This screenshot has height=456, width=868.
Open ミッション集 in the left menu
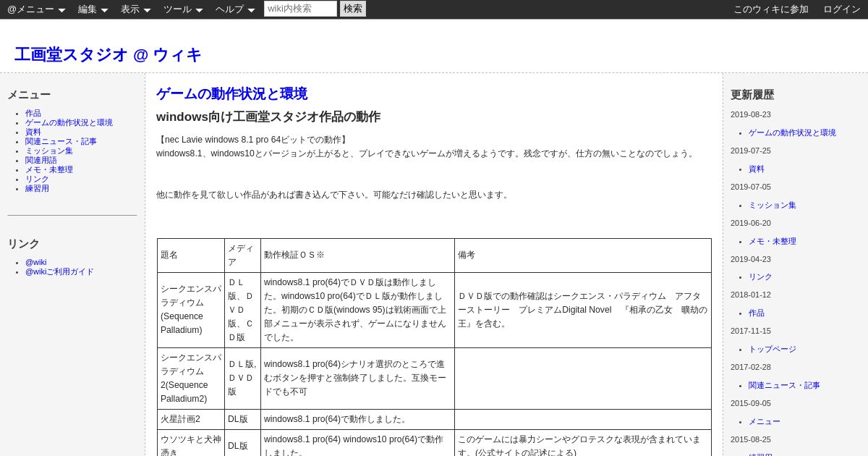click(49, 151)
